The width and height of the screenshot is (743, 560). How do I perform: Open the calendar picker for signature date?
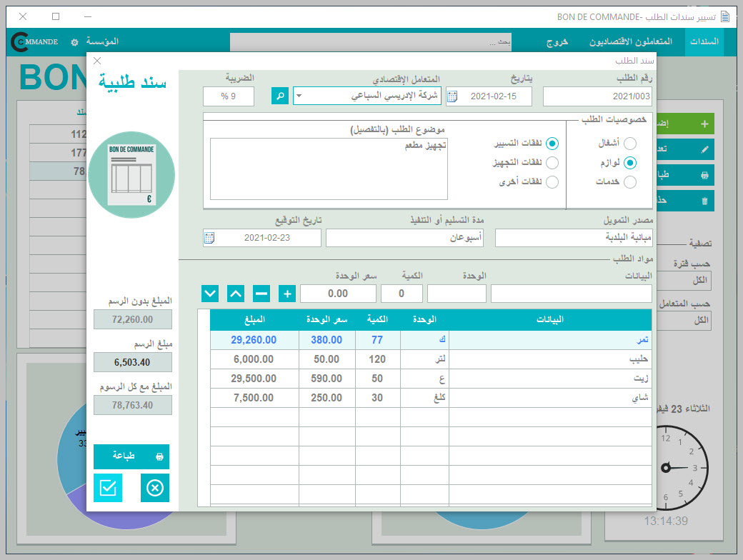(x=209, y=238)
